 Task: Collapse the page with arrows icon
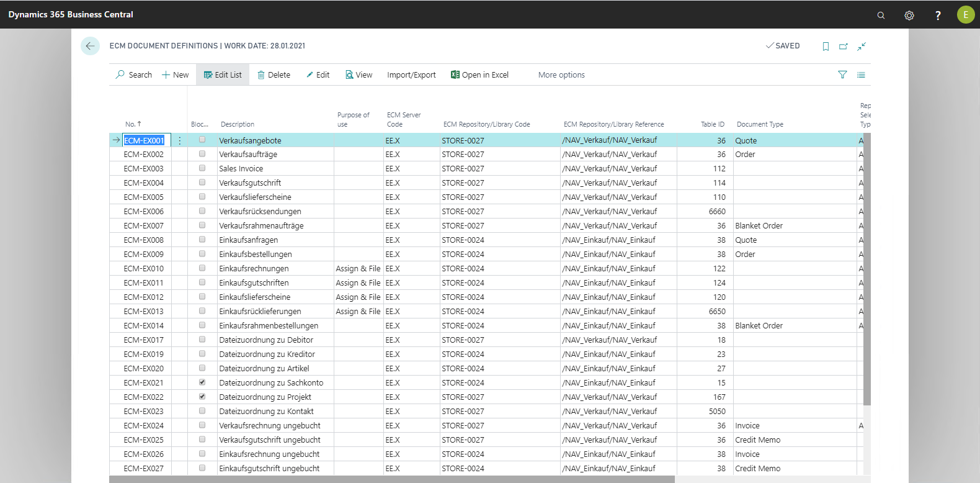862,47
